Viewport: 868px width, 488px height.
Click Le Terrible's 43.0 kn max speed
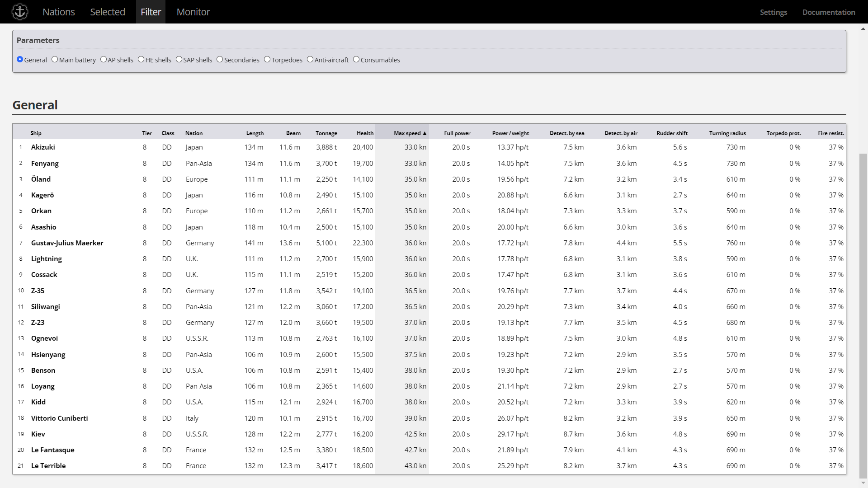[415, 465]
